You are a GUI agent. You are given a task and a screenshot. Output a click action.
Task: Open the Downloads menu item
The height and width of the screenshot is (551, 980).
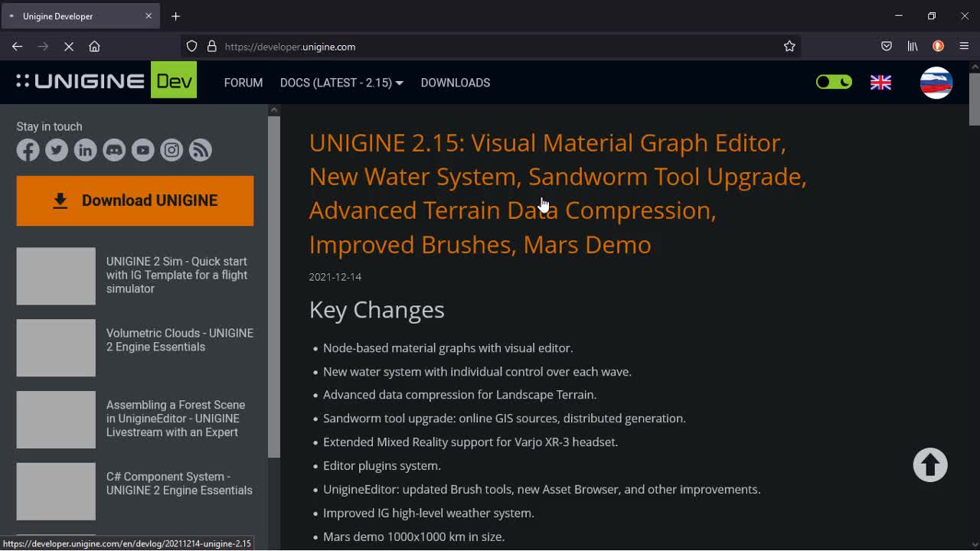pyautogui.click(x=456, y=83)
